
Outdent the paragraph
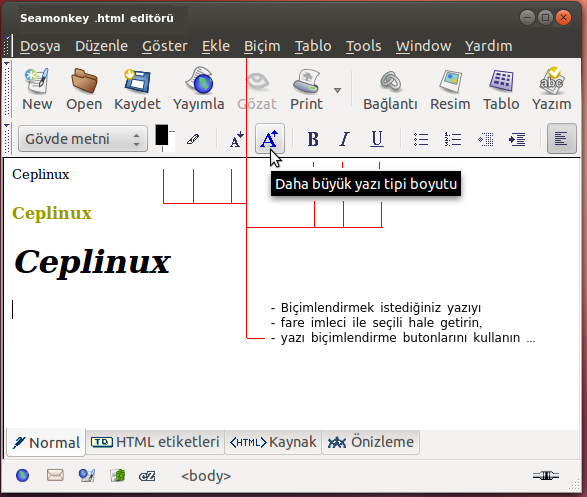[x=486, y=140]
